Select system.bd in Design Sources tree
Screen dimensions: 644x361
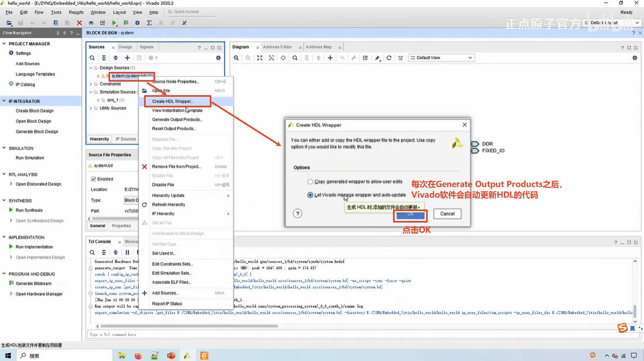click(131, 76)
